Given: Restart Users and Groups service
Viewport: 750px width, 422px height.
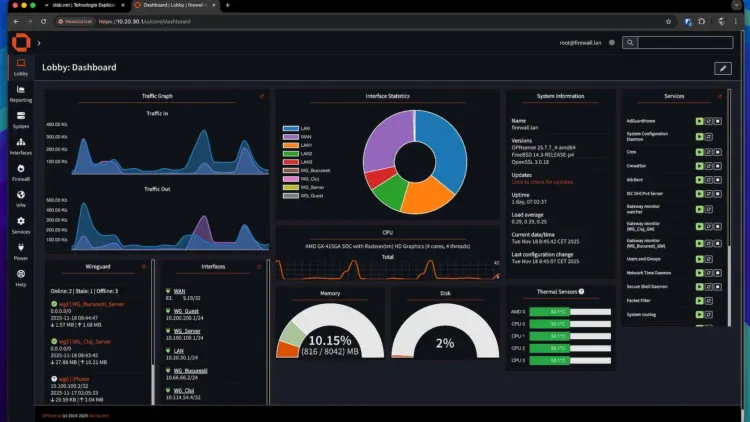Looking at the screenshot, I should click(709, 259).
